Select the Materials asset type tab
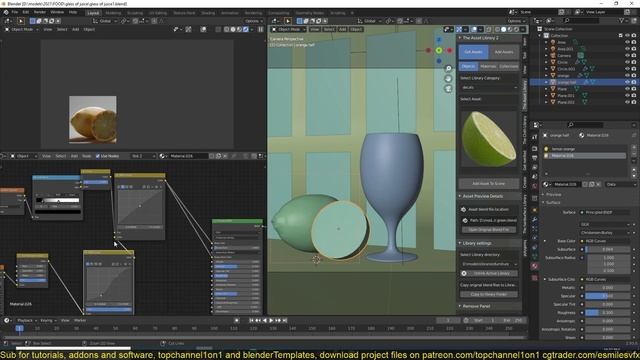The image size is (640, 360). pos(488,66)
